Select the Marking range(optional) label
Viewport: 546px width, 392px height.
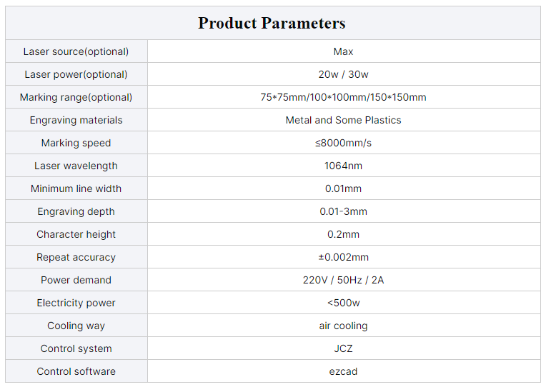[76, 97]
